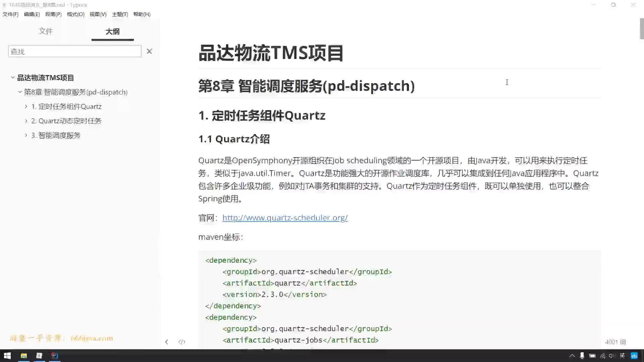Open the 主题(T) menu
The width and height of the screenshot is (644, 362).
coord(120,14)
